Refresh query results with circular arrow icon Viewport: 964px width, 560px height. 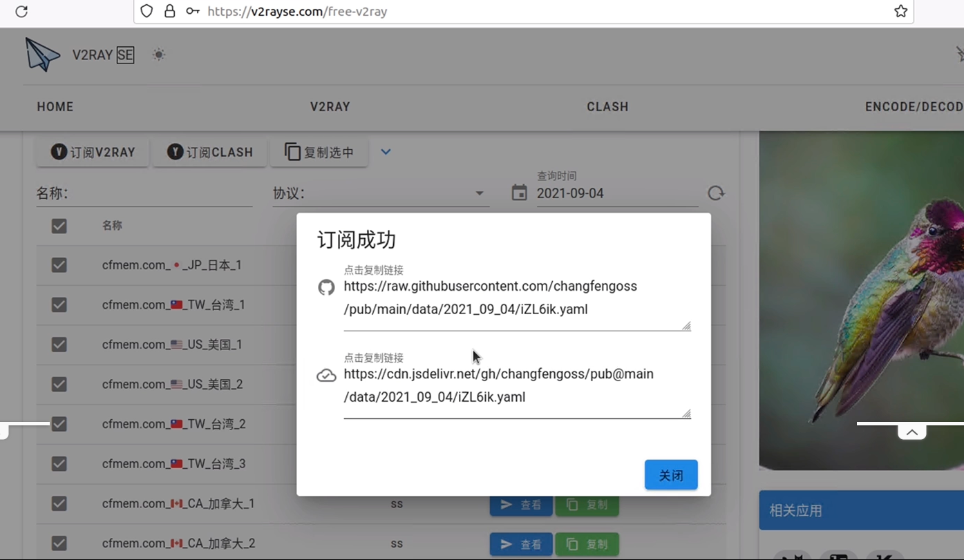pyautogui.click(x=716, y=193)
